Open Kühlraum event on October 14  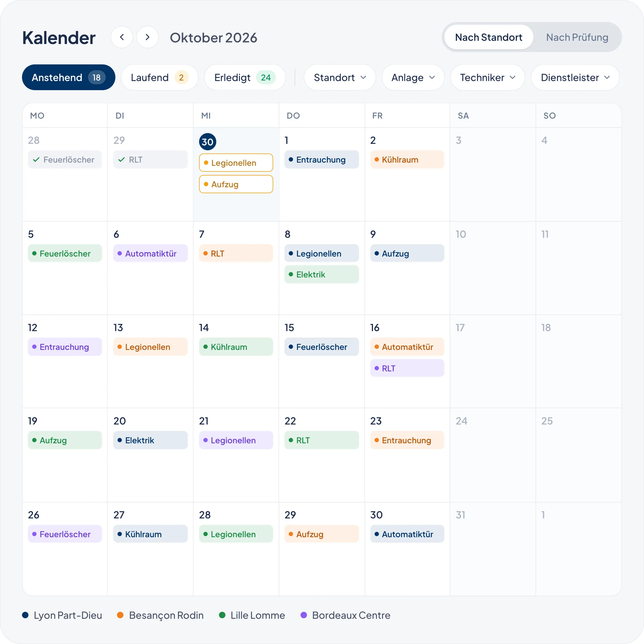point(236,347)
